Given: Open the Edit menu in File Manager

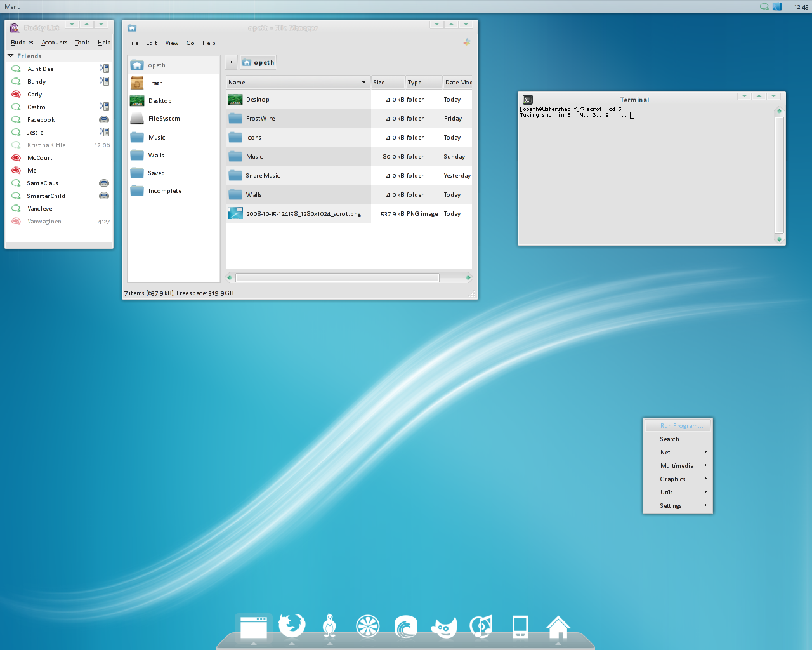Looking at the screenshot, I should (152, 43).
